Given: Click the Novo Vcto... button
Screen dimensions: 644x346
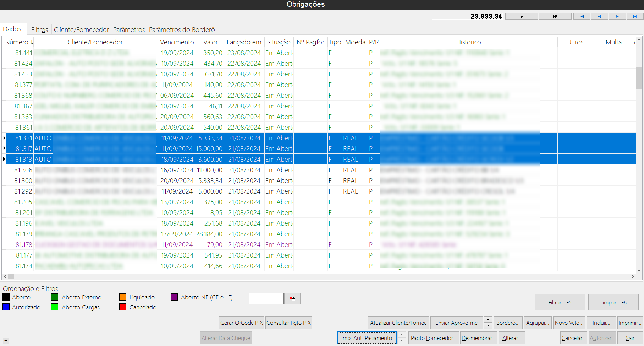Looking at the screenshot, I should pyautogui.click(x=569, y=323).
